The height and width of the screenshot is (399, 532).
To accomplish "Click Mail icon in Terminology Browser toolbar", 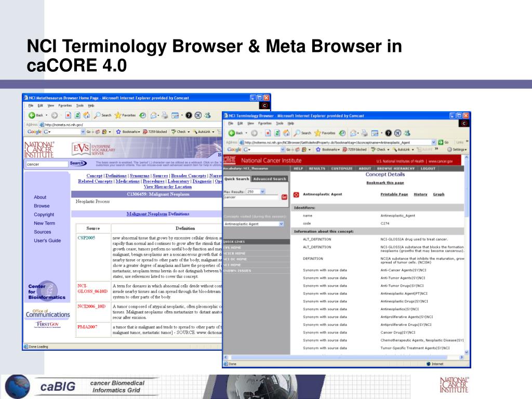I will tap(353, 133).
